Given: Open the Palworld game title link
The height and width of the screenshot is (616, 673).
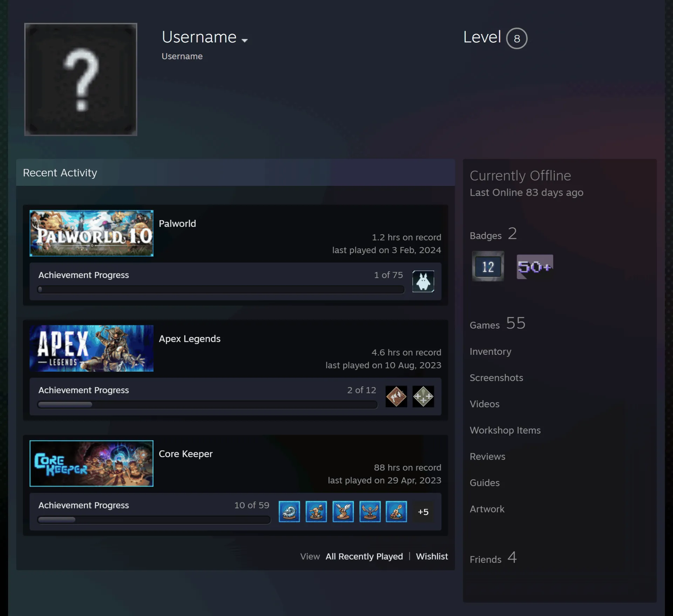Looking at the screenshot, I should (177, 224).
